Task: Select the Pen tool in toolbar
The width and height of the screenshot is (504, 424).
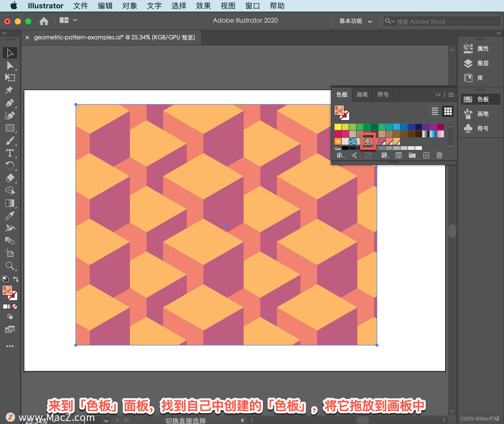Action: [10, 103]
